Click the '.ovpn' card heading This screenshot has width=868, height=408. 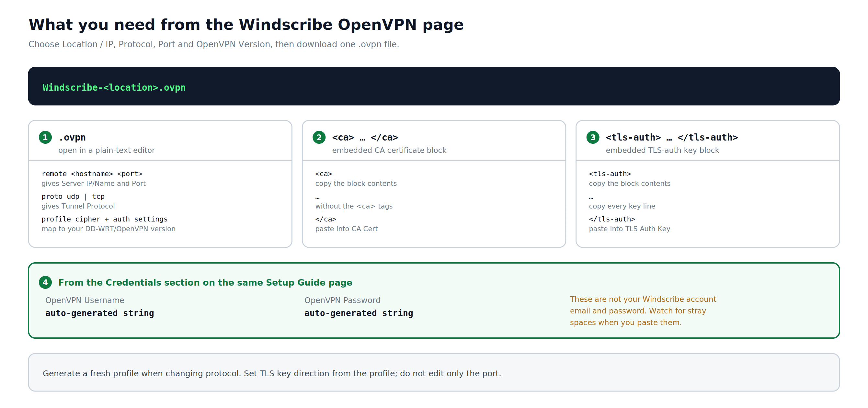[72, 138]
